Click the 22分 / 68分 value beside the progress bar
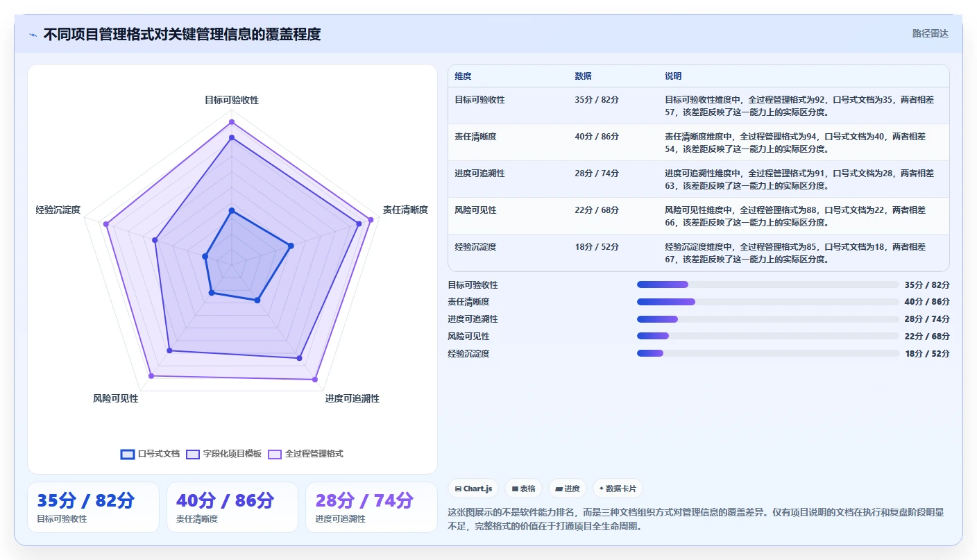The height and width of the screenshot is (560, 977). pyautogui.click(x=927, y=336)
